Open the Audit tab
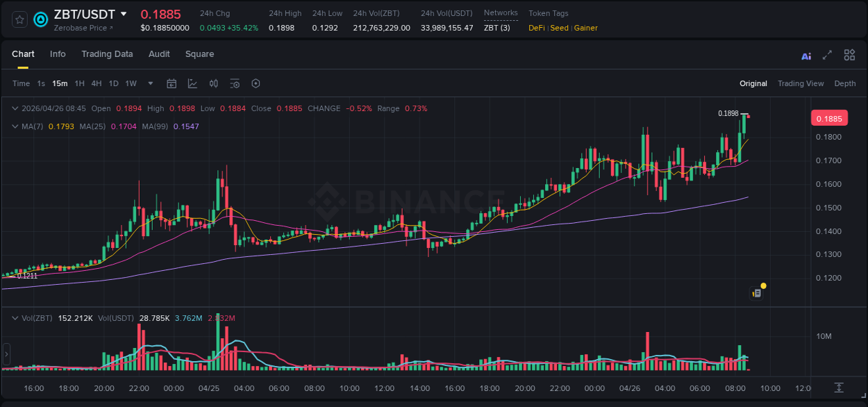The height and width of the screenshot is (407, 868). 159,53
